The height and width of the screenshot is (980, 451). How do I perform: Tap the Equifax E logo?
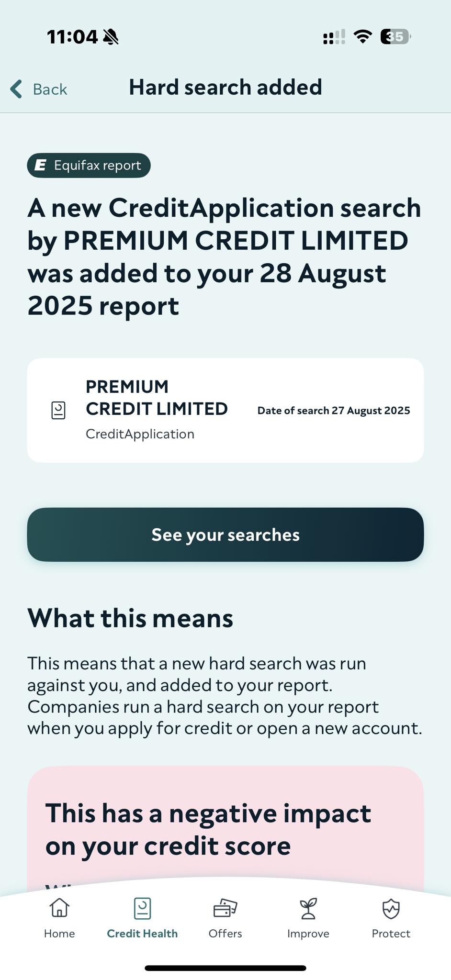pyautogui.click(x=41, y=165)
